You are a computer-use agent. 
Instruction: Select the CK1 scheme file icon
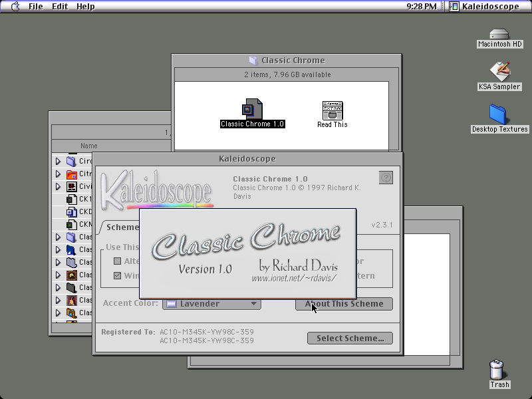pyautogui.click(x=71, y=199)
